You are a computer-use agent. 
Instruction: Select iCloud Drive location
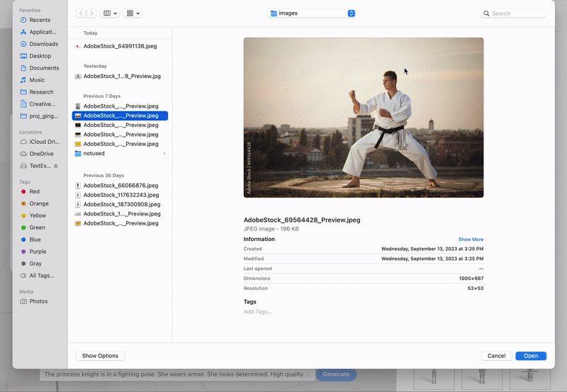click(44, 142)
